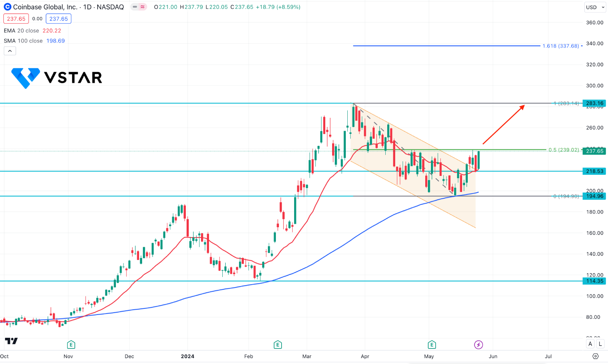
Task: Click the Coinbase Global, Inc. symbol title
Action: point(45,7)
